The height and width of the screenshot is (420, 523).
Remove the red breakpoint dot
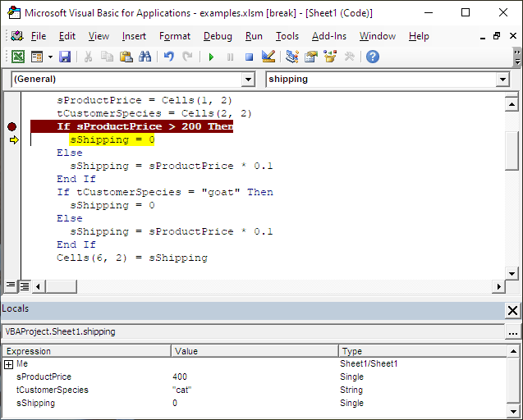pos(12,126)
